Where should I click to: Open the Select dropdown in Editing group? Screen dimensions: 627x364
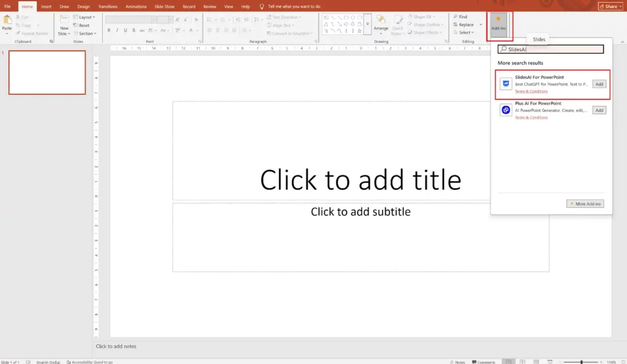(x=465, y=33)
